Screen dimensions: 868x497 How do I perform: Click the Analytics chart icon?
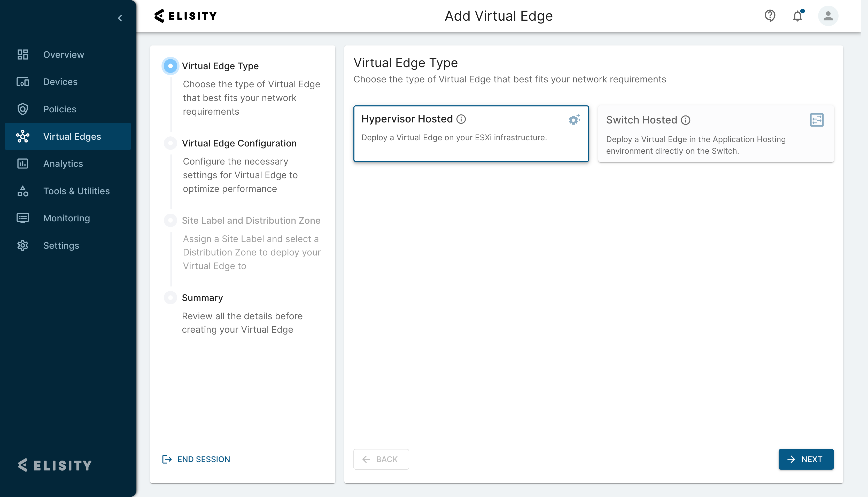tap(22, 164)
